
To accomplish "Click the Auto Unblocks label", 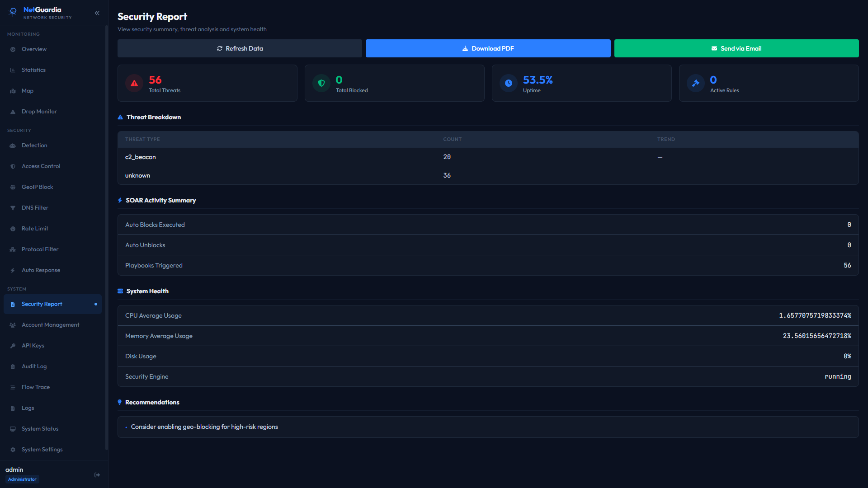I will tap(145, 245).
